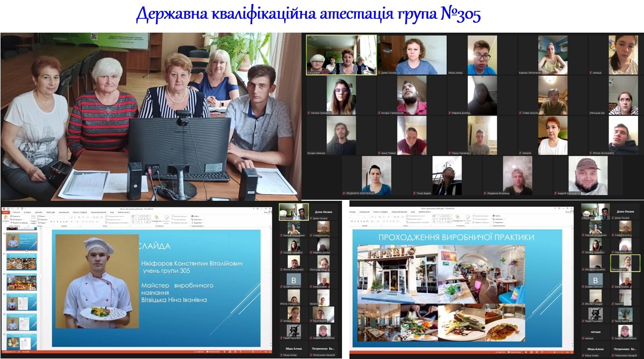Click Богдан Стремоухов tile in gallery view
This screenshot has height=359, width=644.
point(412,95)
